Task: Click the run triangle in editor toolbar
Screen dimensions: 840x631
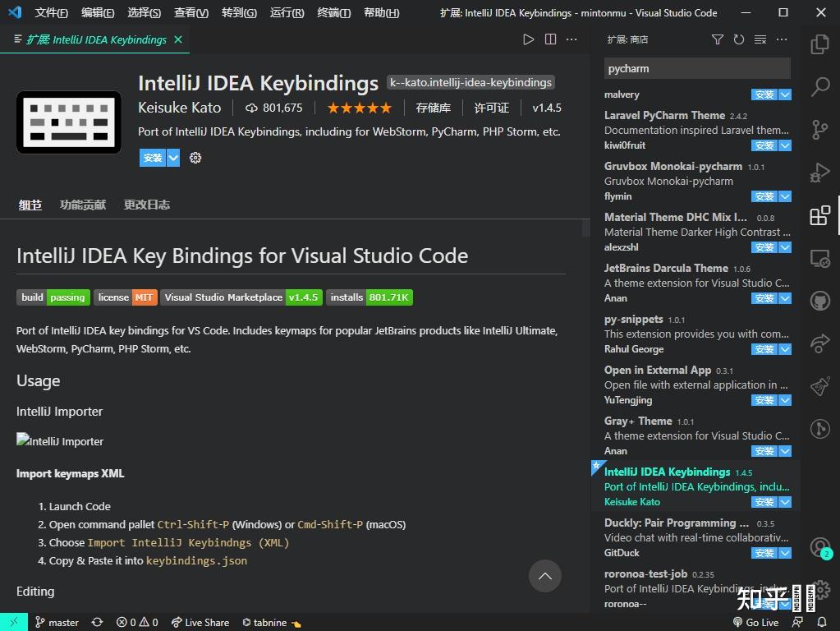Action: pos(528,39)
